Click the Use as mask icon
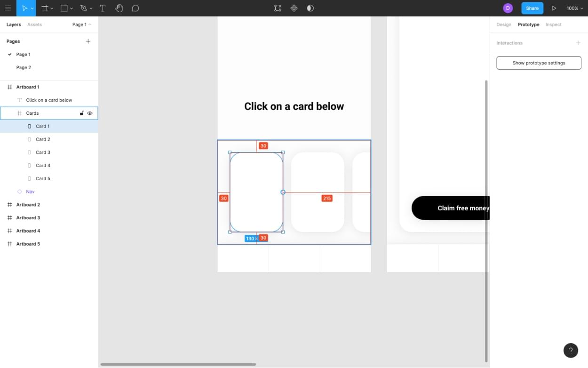This screenshot has height=368, width=588. tap(310, 8)
